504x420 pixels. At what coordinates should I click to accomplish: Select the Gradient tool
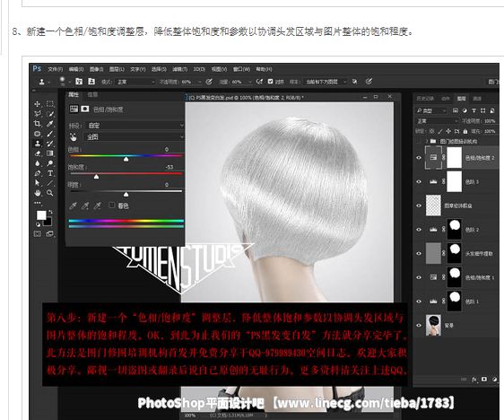[x=50, y=153]
